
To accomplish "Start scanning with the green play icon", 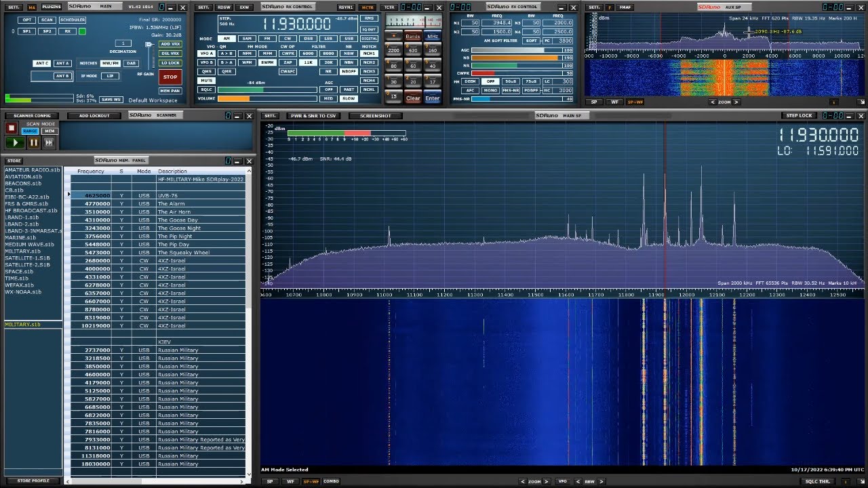I will pyautogui.click(x=15, y=142).
